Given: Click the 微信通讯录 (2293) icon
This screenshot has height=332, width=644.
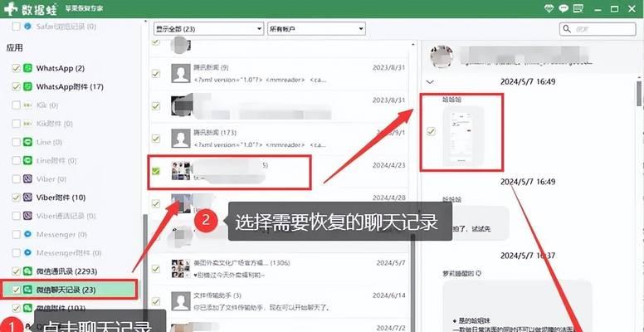Looking at the screenshot, I should click(27, 271).
